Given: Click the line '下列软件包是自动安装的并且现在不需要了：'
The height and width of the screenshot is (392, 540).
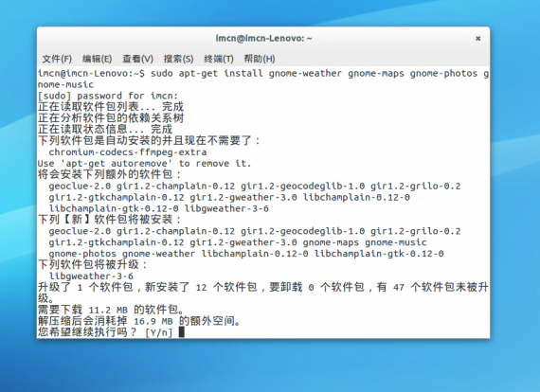Looking at the screenshot, I should [150, 140].
